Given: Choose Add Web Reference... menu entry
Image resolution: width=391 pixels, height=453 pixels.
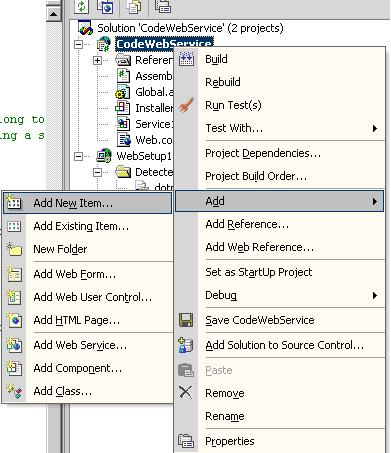Looking at the screenshot, I should click(280, 247).
